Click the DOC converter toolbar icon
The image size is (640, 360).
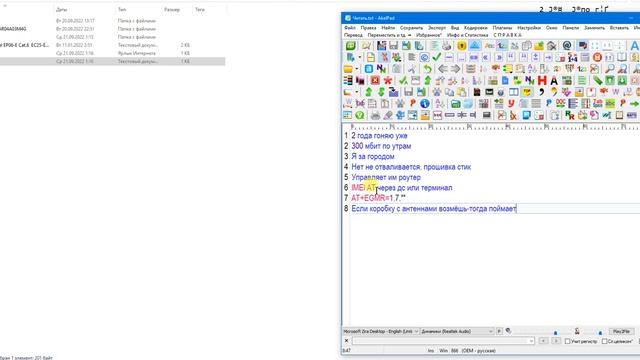560,104
